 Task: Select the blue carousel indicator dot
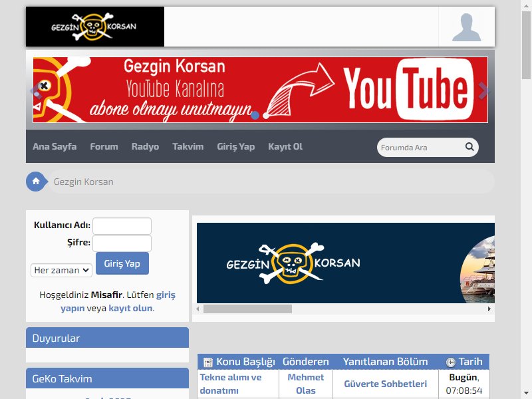click(x=255, y=115)
